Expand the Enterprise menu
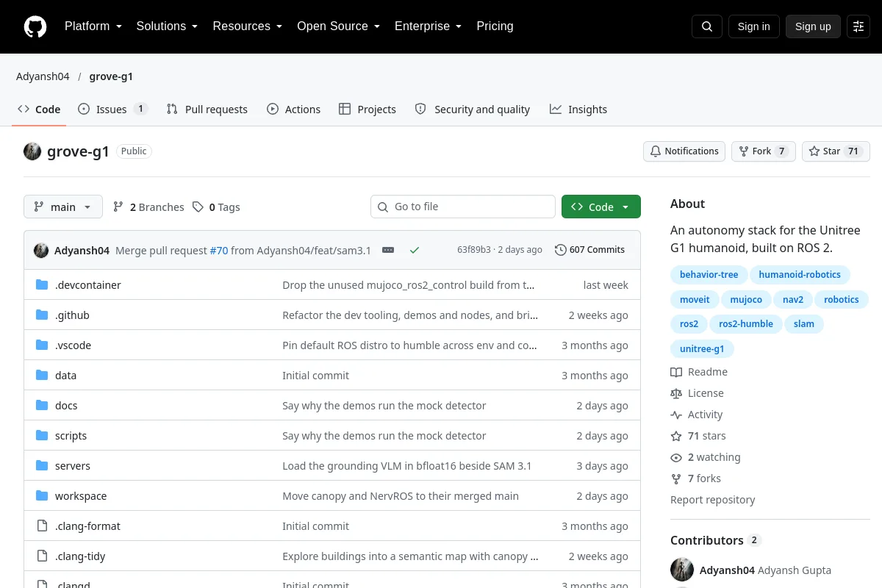882x588 pixels. point(429,26)
